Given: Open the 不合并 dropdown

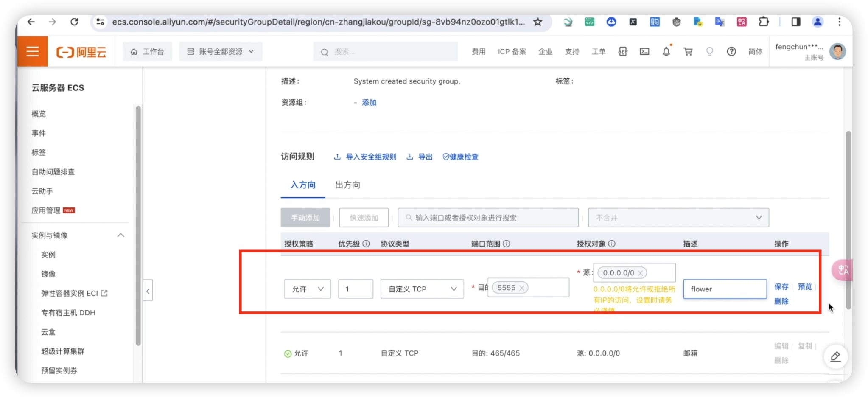Looking at the screenshot, I should (x=678, y=218).
